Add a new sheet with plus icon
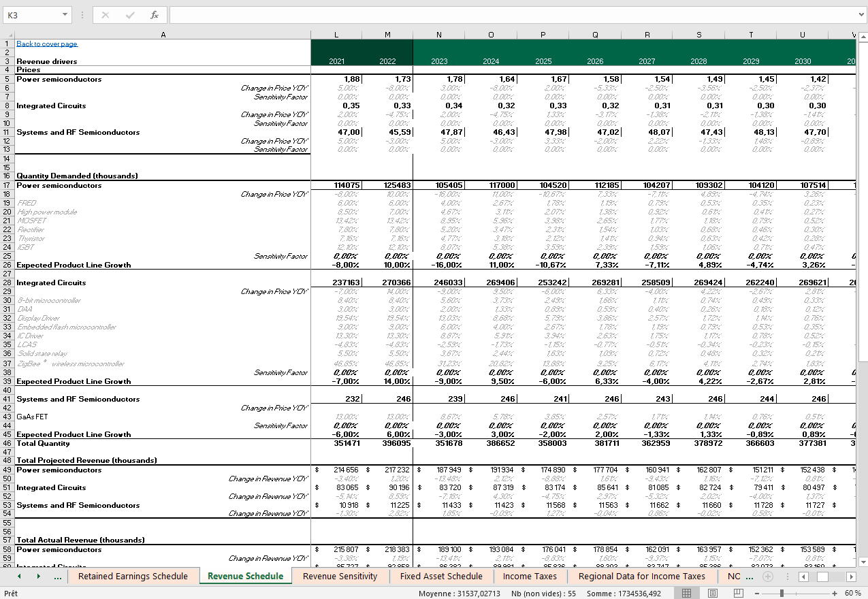This screenshot has width=868, height=599. click(768, 577)
